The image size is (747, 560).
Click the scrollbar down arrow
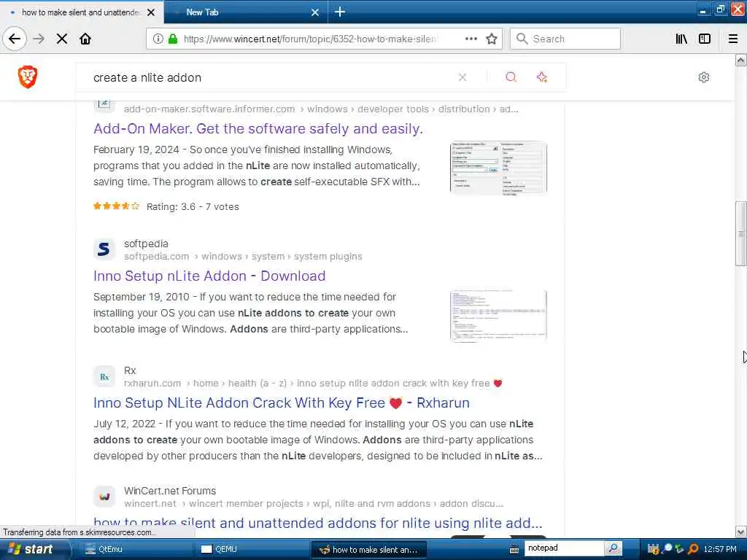[740, 532]
